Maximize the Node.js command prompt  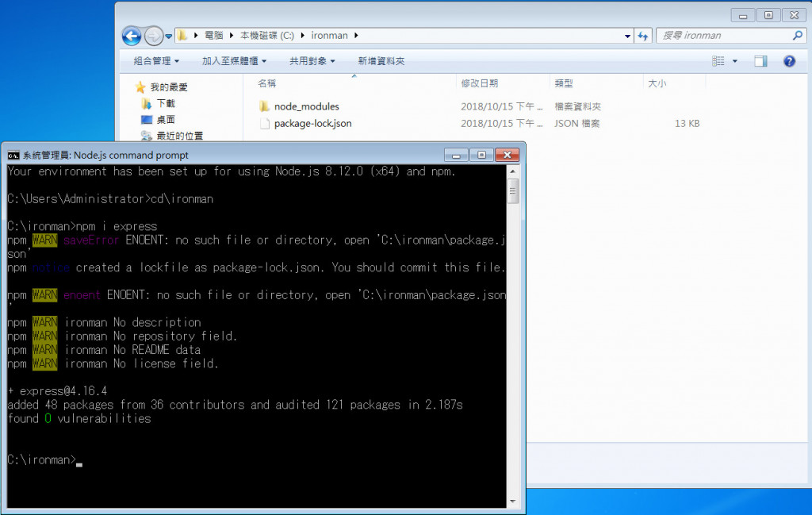point(481,155)
